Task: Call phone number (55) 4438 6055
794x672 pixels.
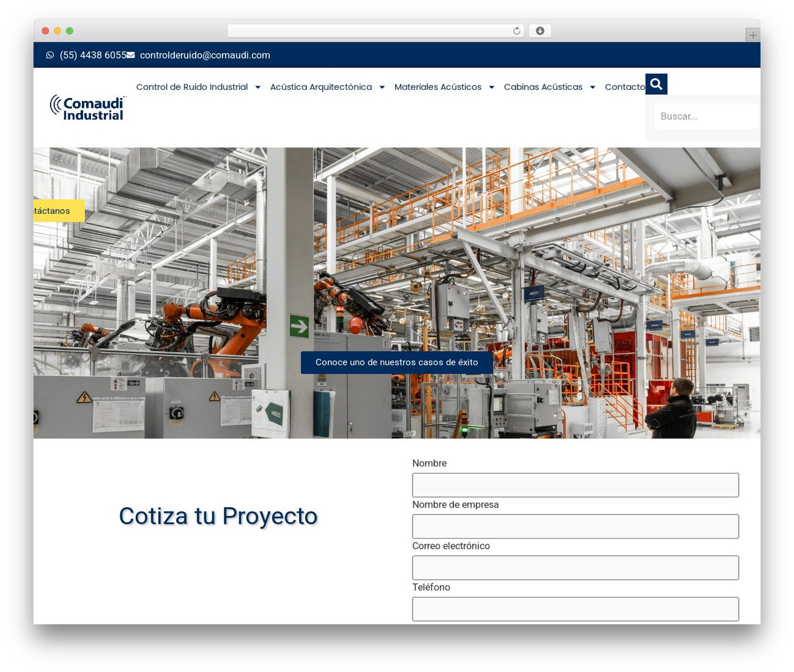Action: pos(93,55)
